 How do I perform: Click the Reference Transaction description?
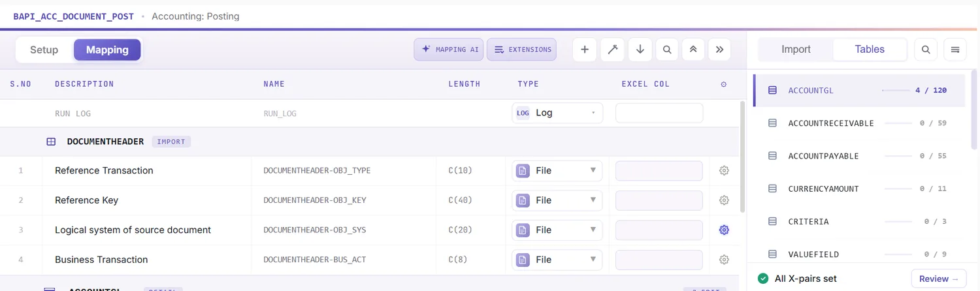click(104, 170)
